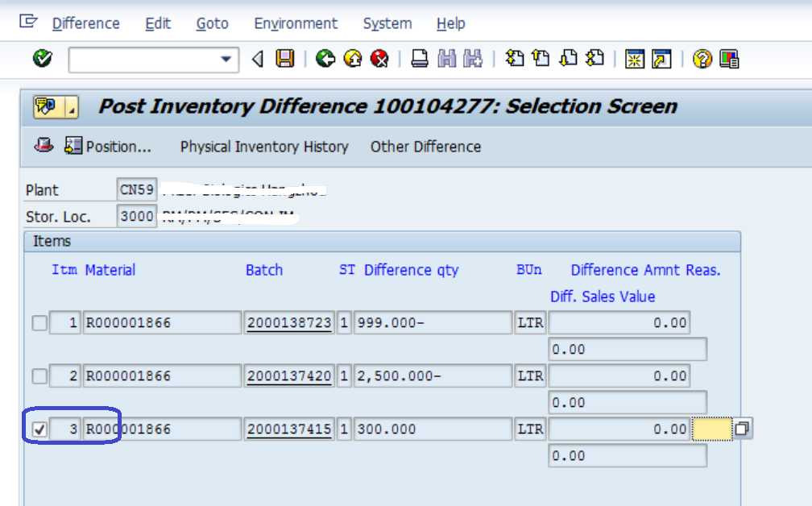Open the System menu

tap(387, 23)
